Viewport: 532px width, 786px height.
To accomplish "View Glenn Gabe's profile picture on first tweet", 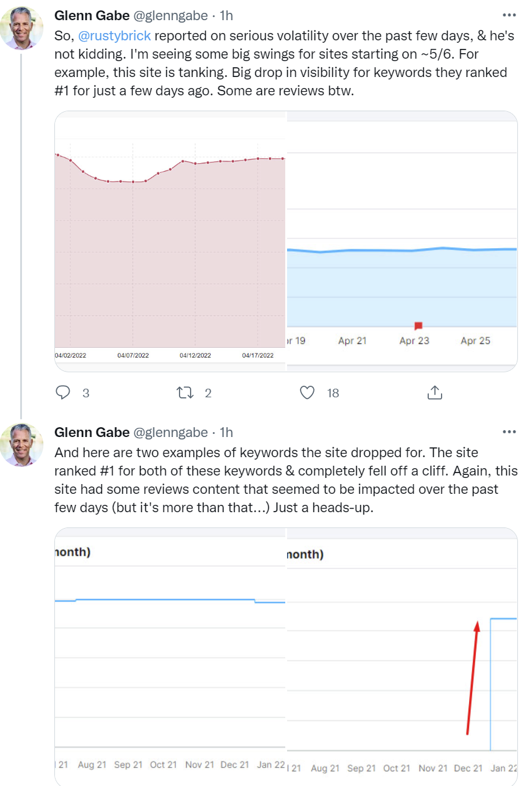I will (x=22, y=28).
